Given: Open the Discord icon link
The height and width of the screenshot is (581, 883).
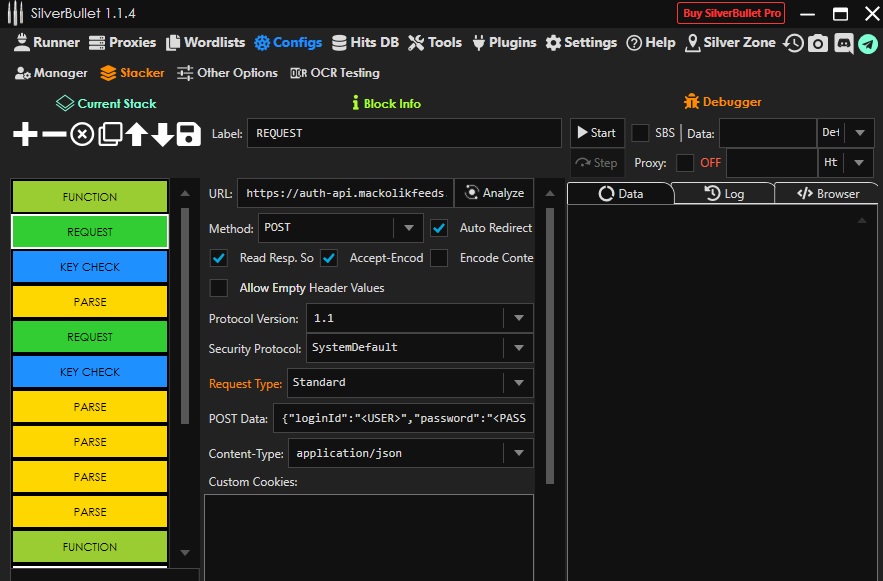Looking at the screenshot, I should [843, 43].
